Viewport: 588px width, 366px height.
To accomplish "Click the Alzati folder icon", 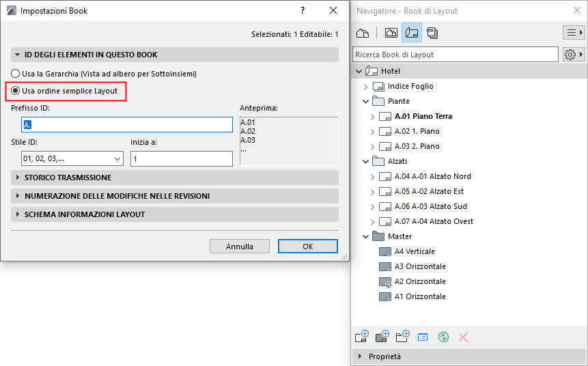I will click(x=378, y=161).
